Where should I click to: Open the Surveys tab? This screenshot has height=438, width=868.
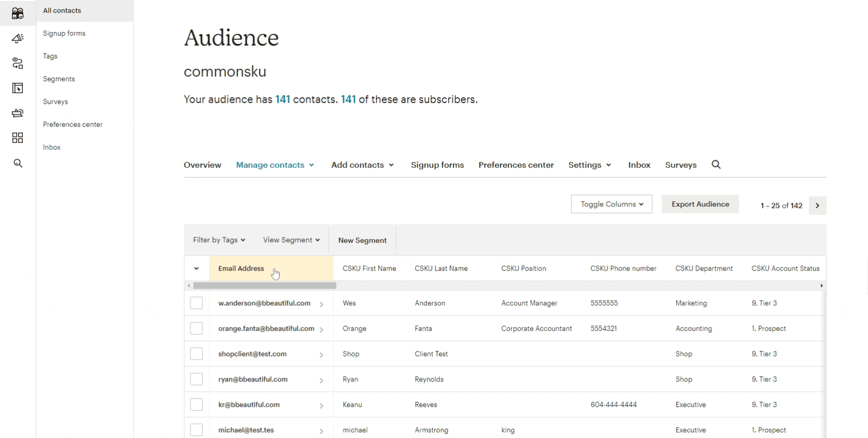(x=681, y=165)
